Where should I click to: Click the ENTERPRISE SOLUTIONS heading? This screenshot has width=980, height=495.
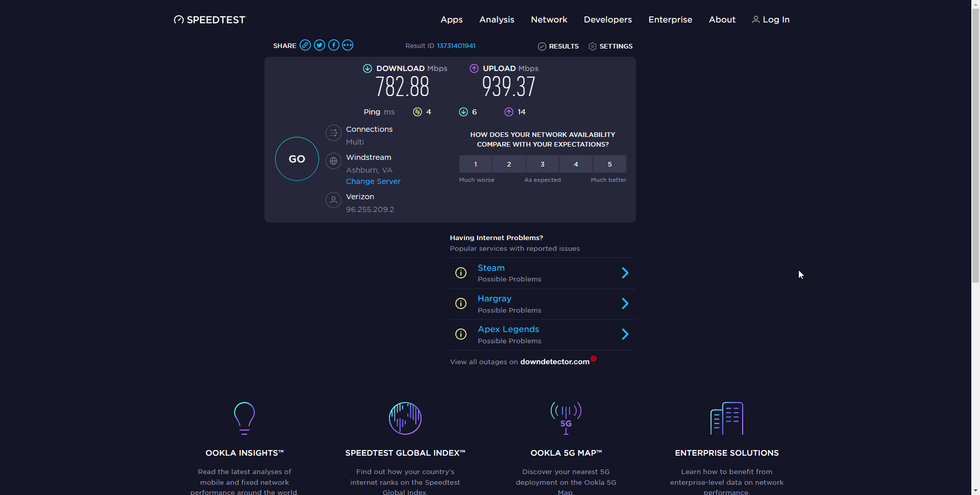[727, 453]
